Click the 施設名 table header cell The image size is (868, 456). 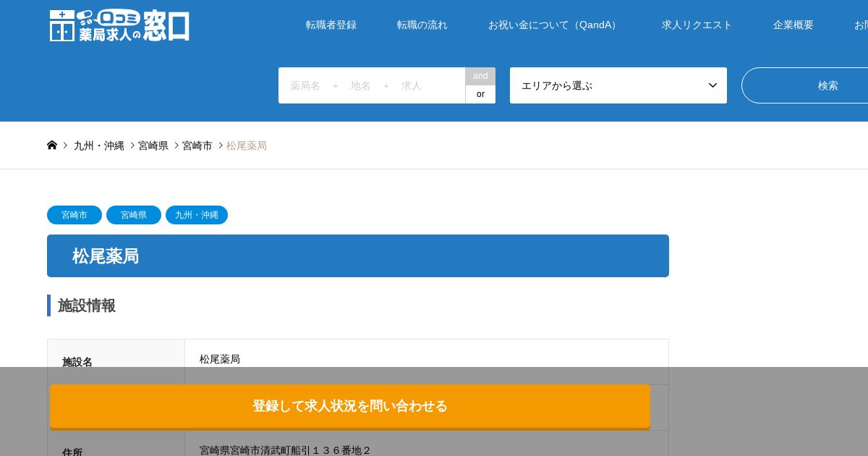(x=116, y=362)
